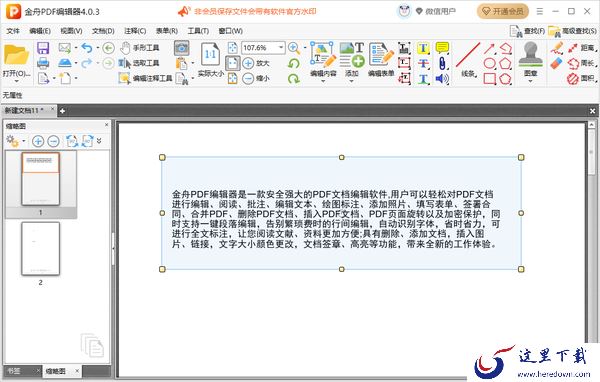Select the Line (线条) drawing tool

click(468, 59)
